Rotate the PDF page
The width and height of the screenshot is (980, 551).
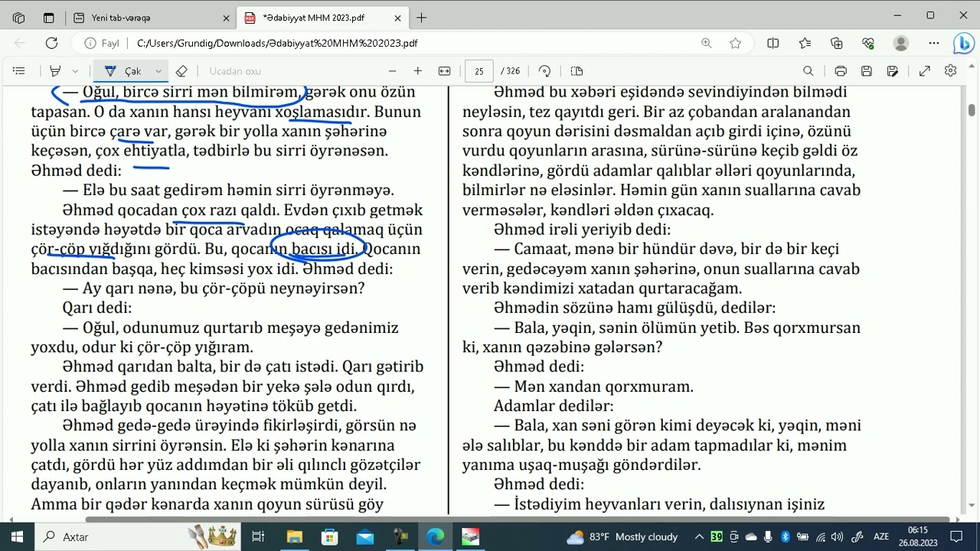point(544,71)
